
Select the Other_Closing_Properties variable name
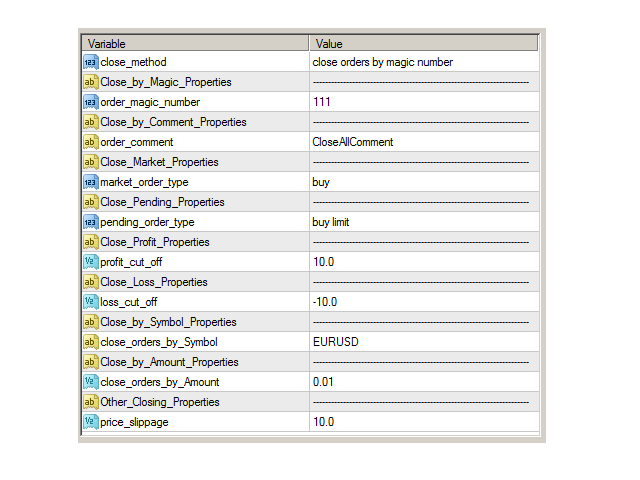(x=160, y=402)
